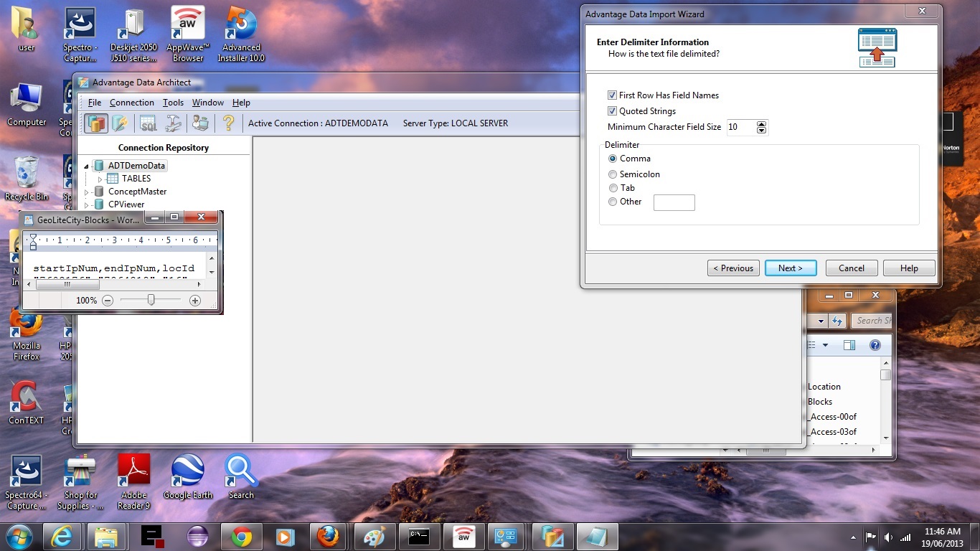Uncheck First Row Has Field Names
The height and width of the screenshot is (551, 980).
coord(612,95)
